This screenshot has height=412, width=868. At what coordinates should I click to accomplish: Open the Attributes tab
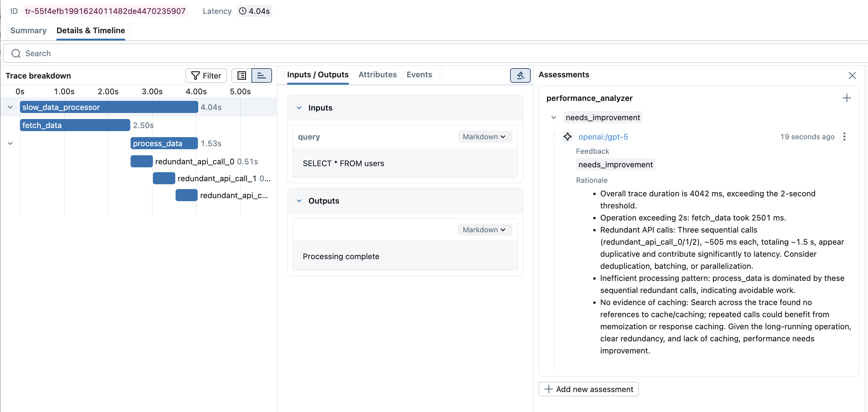coord(377,74)
